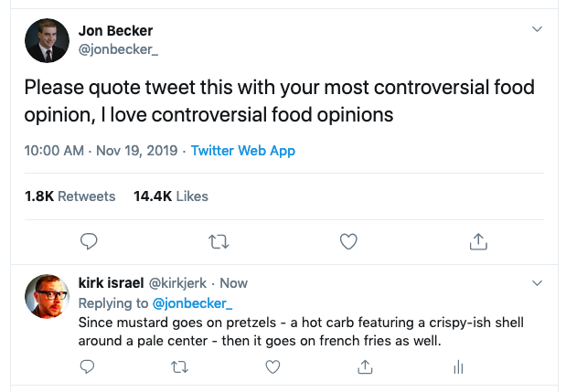Open Jon Becker's profile picture
The width and height of the screenshot is (566, 392).
(47, 40)
